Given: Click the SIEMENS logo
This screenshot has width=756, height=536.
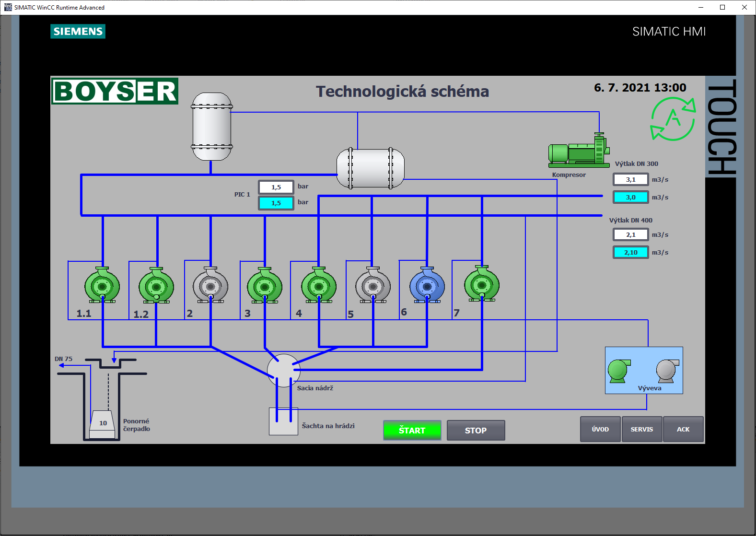Looking at the screenshot, I should 78,31.
